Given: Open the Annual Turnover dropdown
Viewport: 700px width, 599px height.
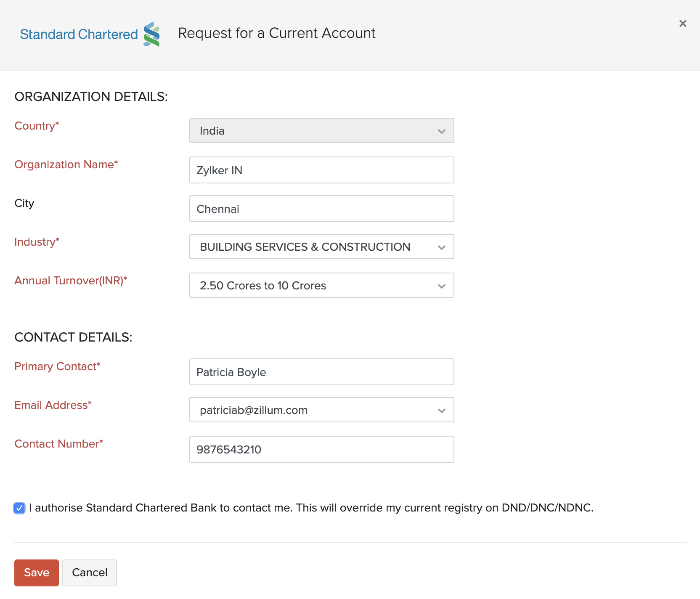Looking at the screenshot, I should click(x=321, y=286).
